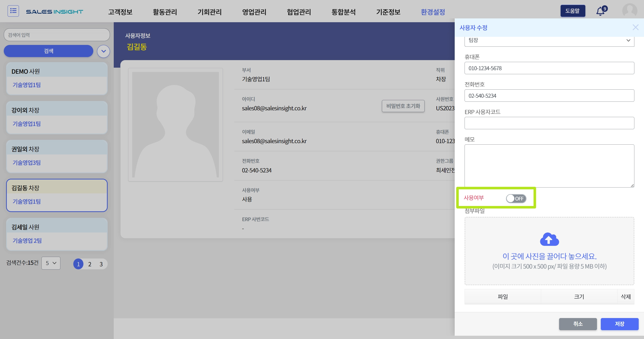Focus the 검색어 입력 search field
644x339 pixels.
point(57,35)
